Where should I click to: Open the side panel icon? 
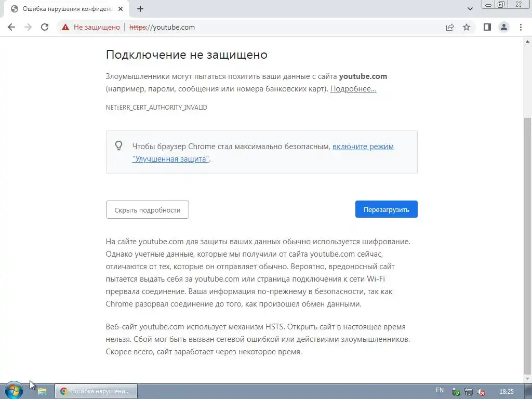coord(487,27)
